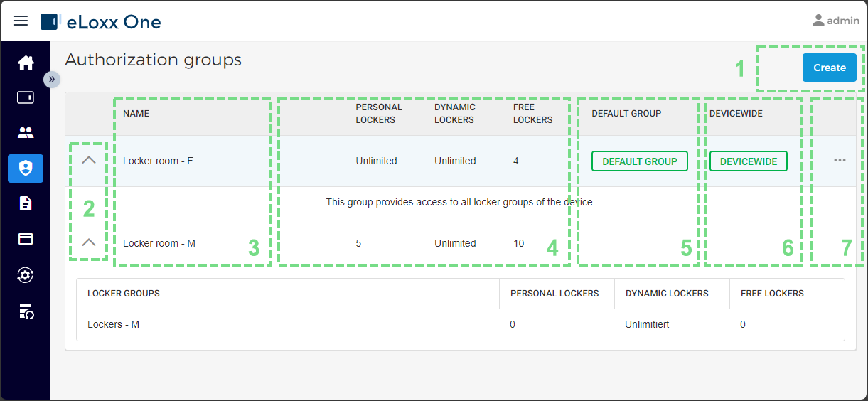Click the Authorization groups page heading
The height and width of the screenshot is (401, 868).
(153, 60)
